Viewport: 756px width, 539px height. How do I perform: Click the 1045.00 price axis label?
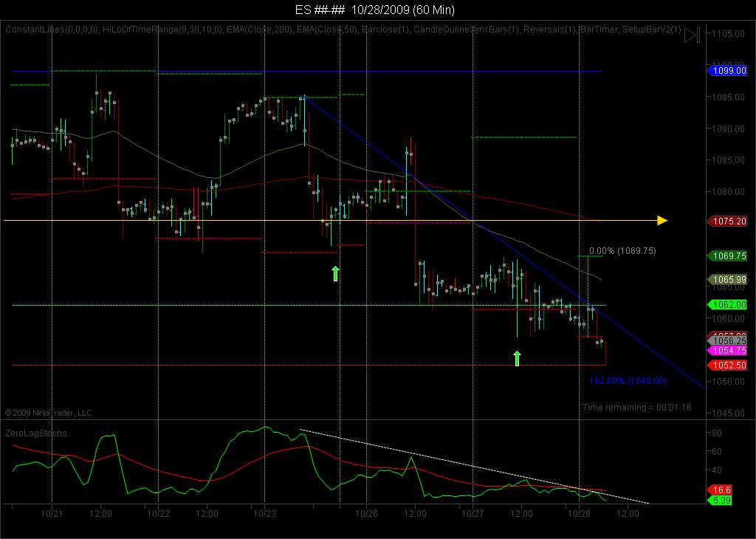coord(728,413)
